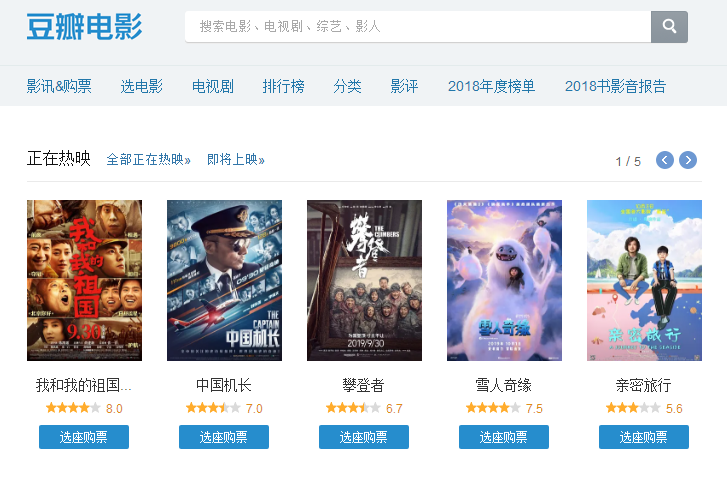Open 中国机长 poster thumbnail
This screenshot has height=496, width=727.
224,280
